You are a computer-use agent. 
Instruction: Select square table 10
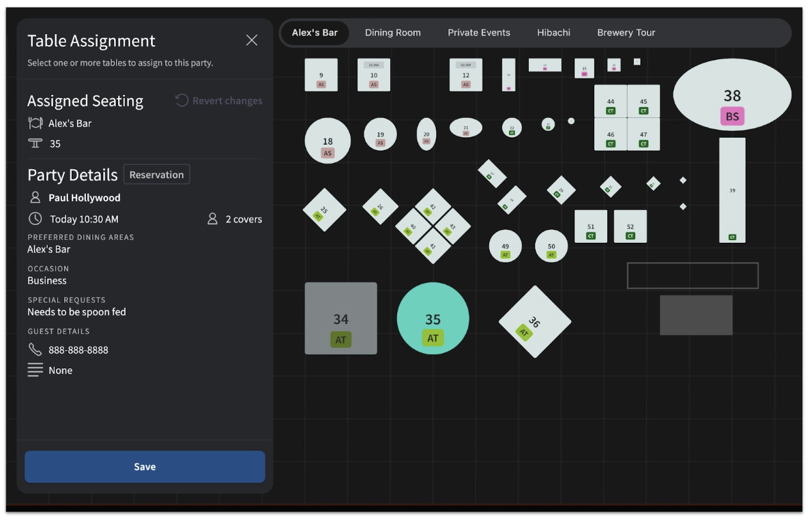pos(373,75)
